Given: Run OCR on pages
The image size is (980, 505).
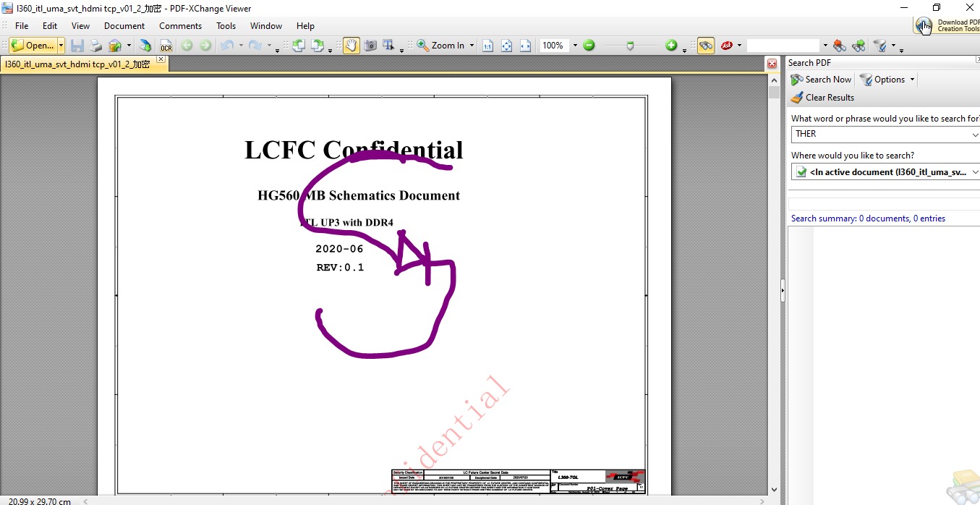Looking at the screenshot, I should (x=166, y=46).
